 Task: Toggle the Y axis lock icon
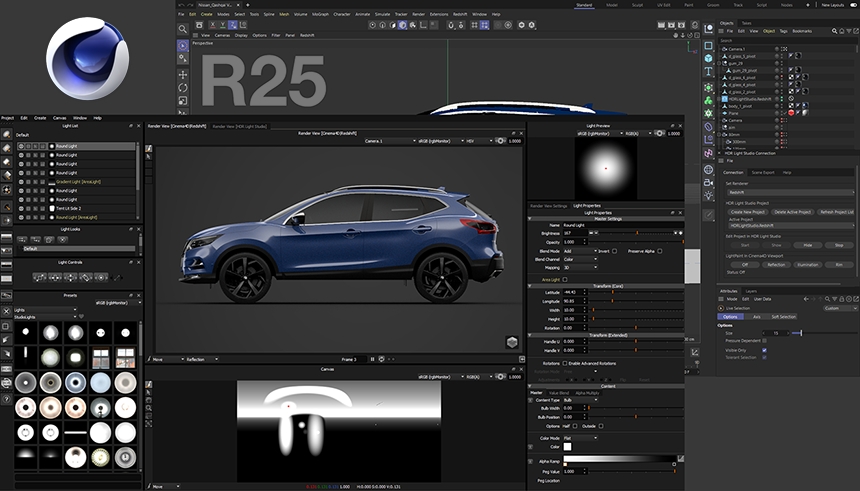pos(223,25)
